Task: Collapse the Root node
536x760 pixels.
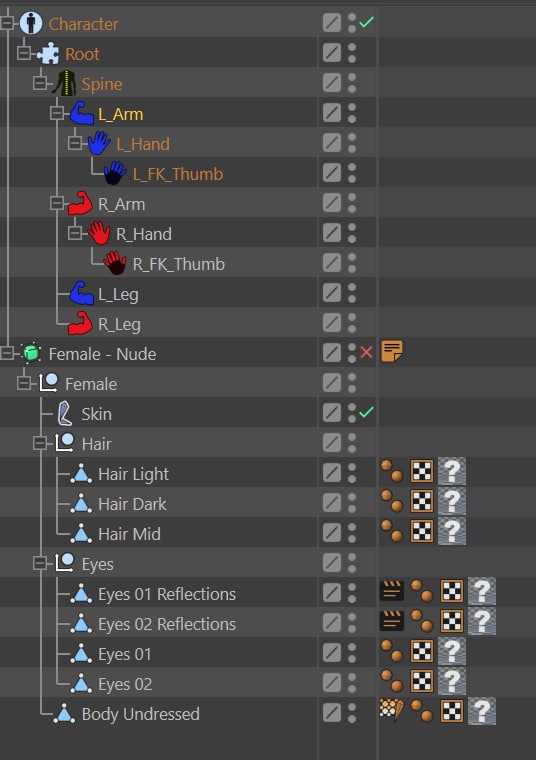Action: click(x=24, y=53)
